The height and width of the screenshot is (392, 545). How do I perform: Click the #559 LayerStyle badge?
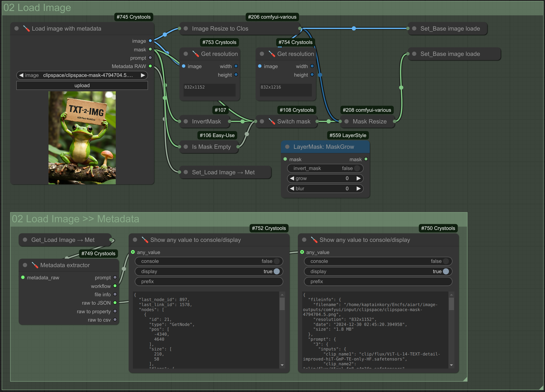348,135
